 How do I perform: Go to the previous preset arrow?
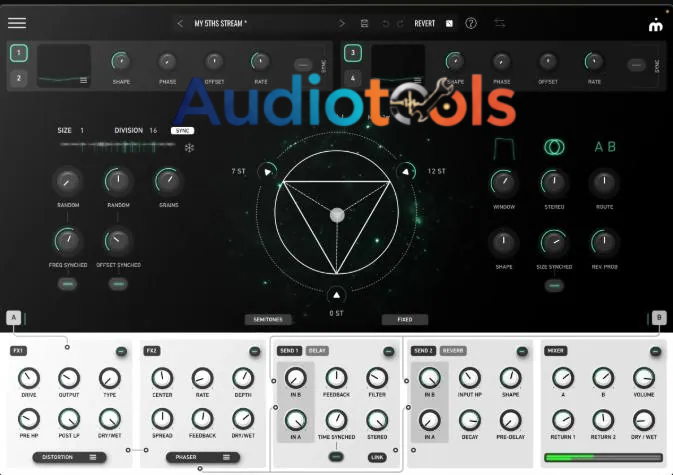[180, 24]
